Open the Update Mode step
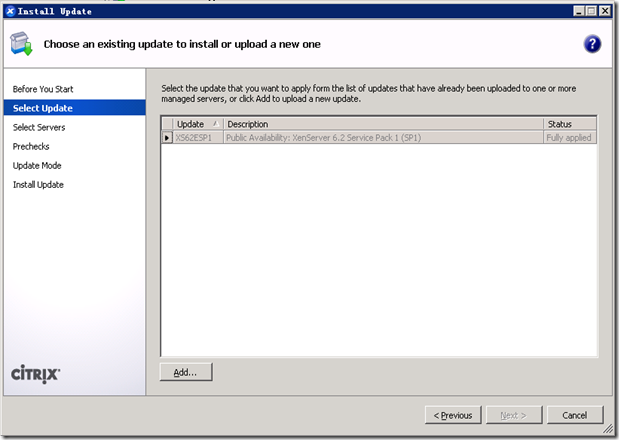The width and height of the screenshot is (619, 440). tap(37, 166)
